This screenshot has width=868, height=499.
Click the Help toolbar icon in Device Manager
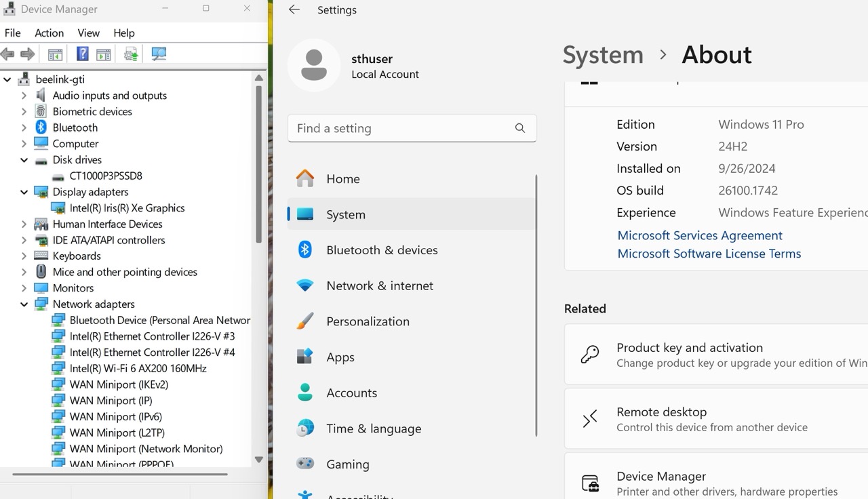(x=82, y=54)
